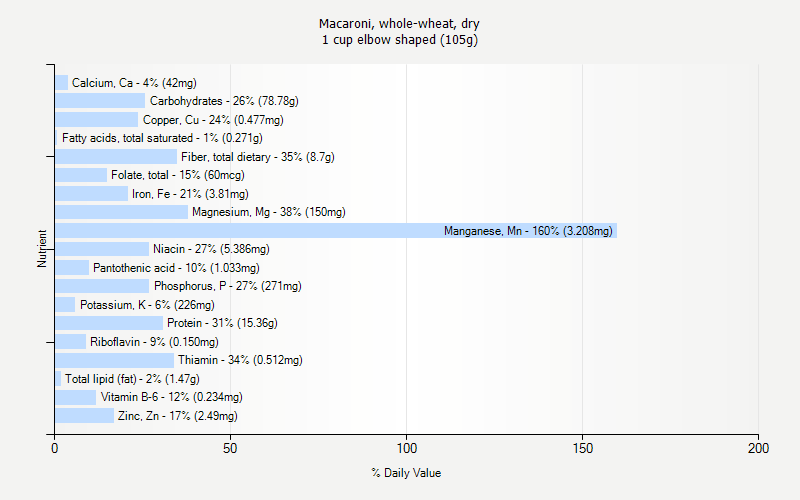Click the Carbohydrates bar in the chart
The height and width of the screenshot is (500, 800).
[x=100, y=101]
